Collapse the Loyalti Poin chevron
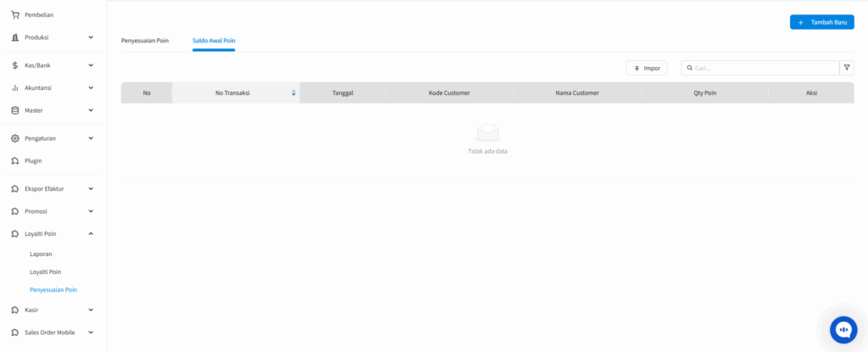The image size is (868, 352). point(91,234)
